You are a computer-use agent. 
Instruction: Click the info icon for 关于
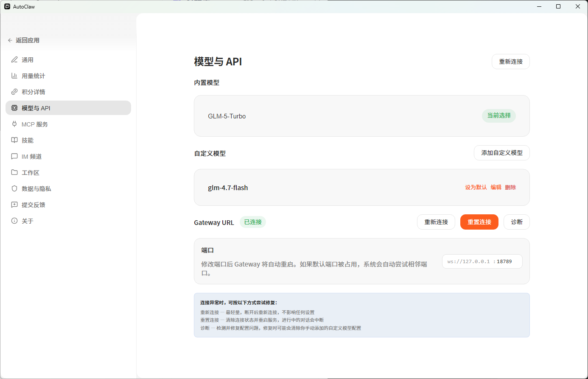14,221
